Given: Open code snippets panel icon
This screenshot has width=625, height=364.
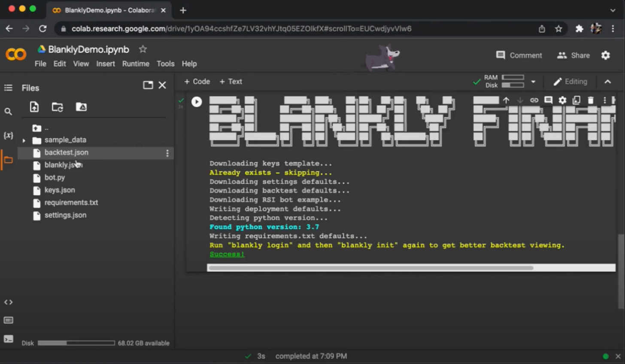Looking at the screenshot, I should (8, 302).
